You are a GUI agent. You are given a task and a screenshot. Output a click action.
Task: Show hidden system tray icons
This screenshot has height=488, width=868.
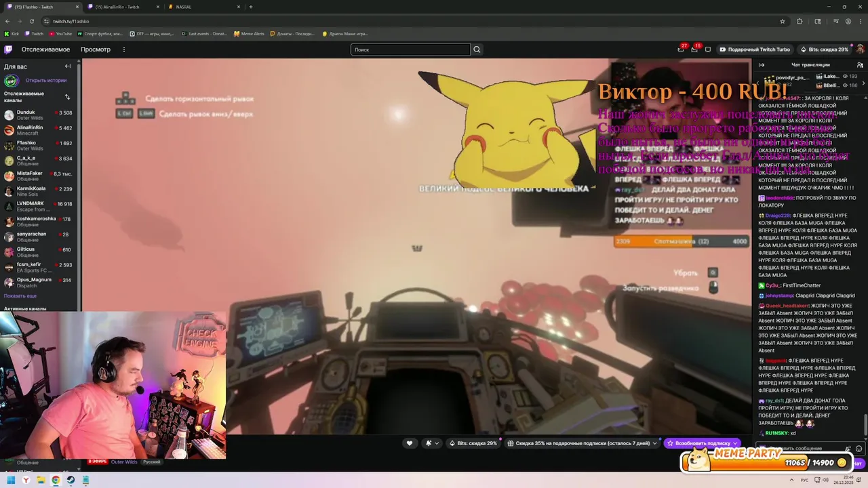(791, 480)
